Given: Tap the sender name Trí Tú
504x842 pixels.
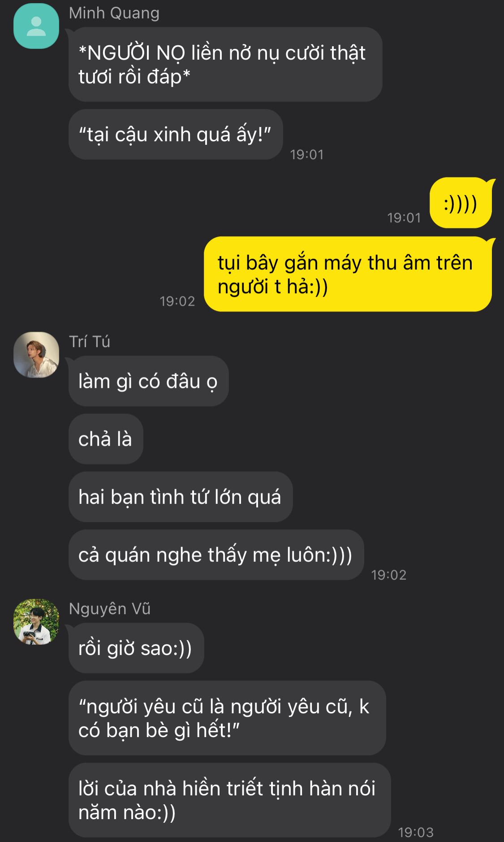Looking at the screenshot, I should tap(90, 342).
